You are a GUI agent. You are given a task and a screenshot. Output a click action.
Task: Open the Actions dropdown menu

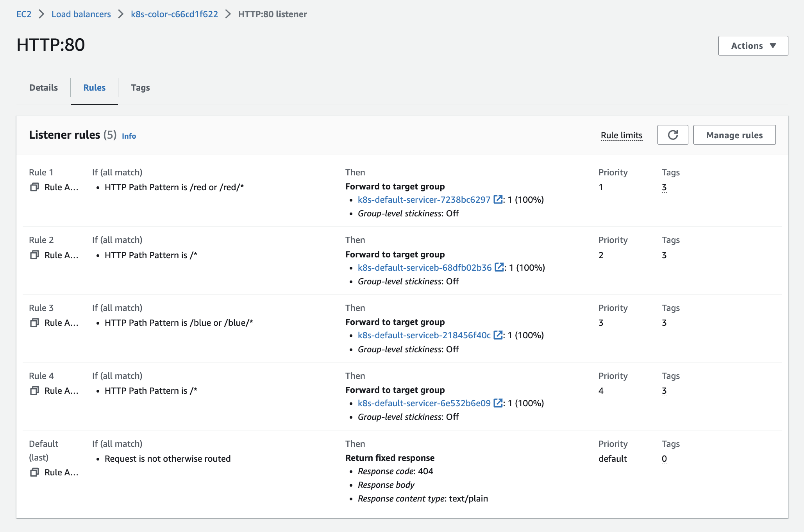(753, 46)
